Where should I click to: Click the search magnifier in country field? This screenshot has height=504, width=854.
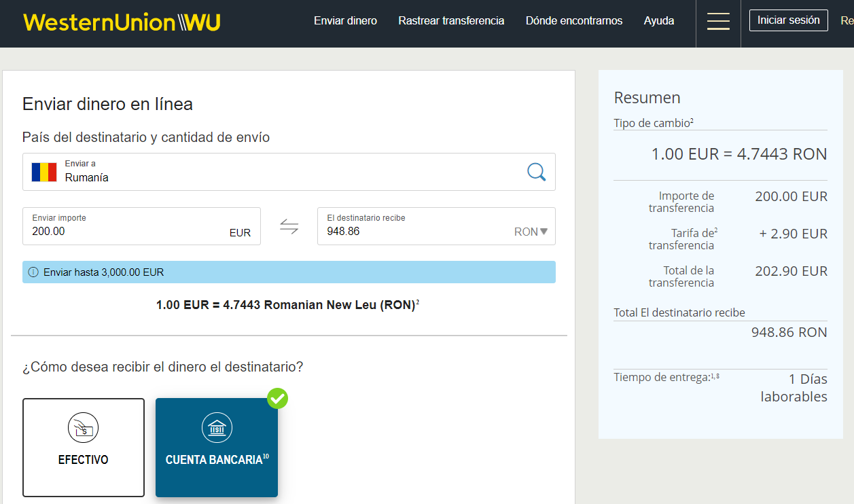pyautogui.click(x=537, y=172)
